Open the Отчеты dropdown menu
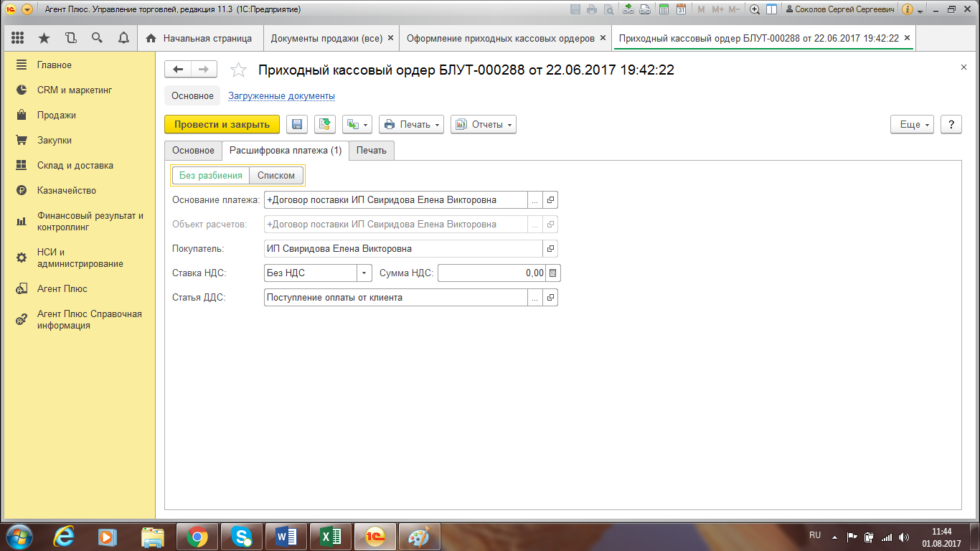Viewport: 980px width, 551px height. tap(483, 124)
